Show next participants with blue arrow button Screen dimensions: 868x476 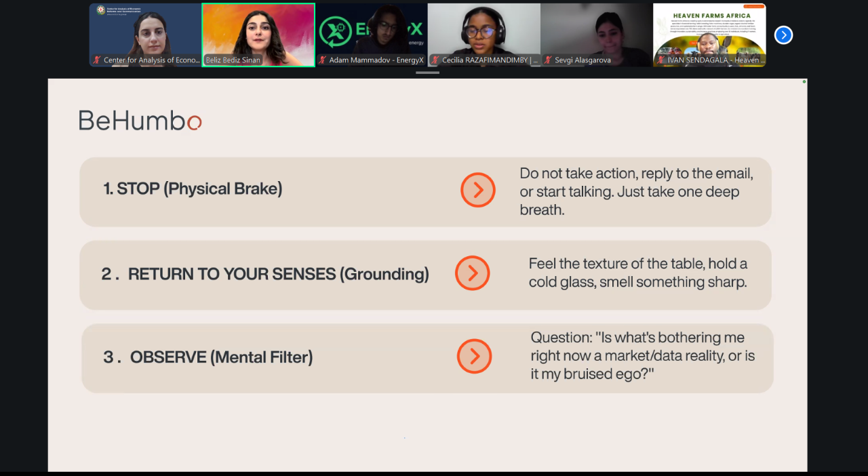[x=783, y=35]
